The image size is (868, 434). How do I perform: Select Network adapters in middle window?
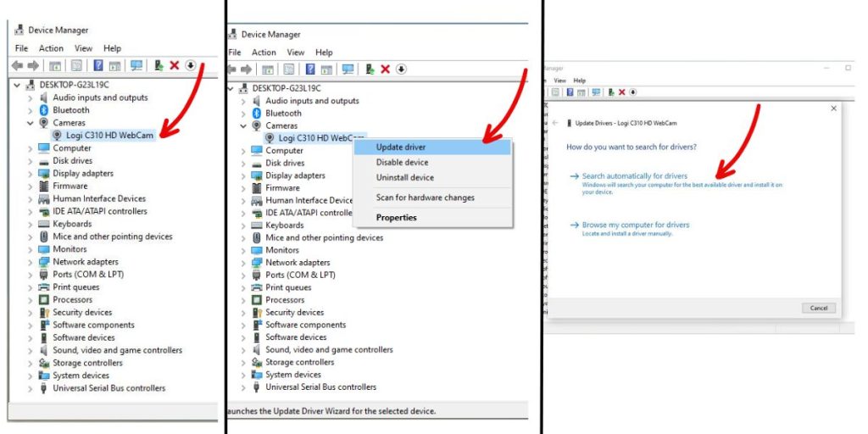(x=298, y=263)
